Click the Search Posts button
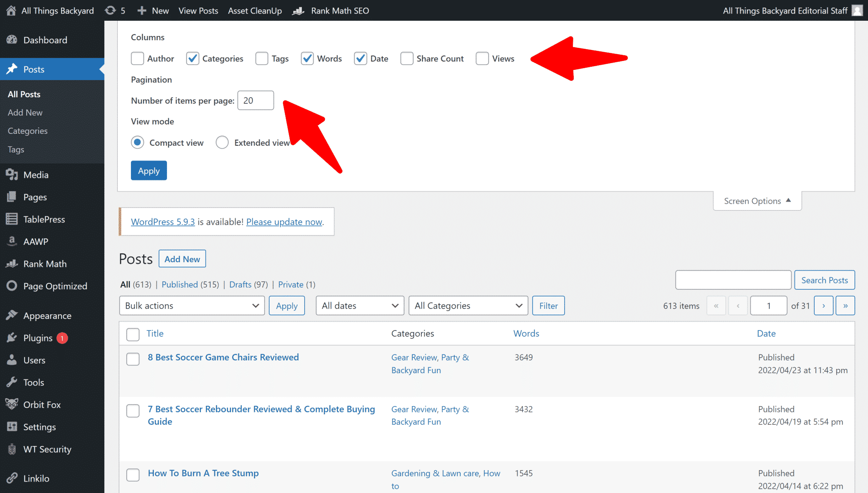Image resolution: width=868 pixels, height=493 pixels. pos(824,280)
